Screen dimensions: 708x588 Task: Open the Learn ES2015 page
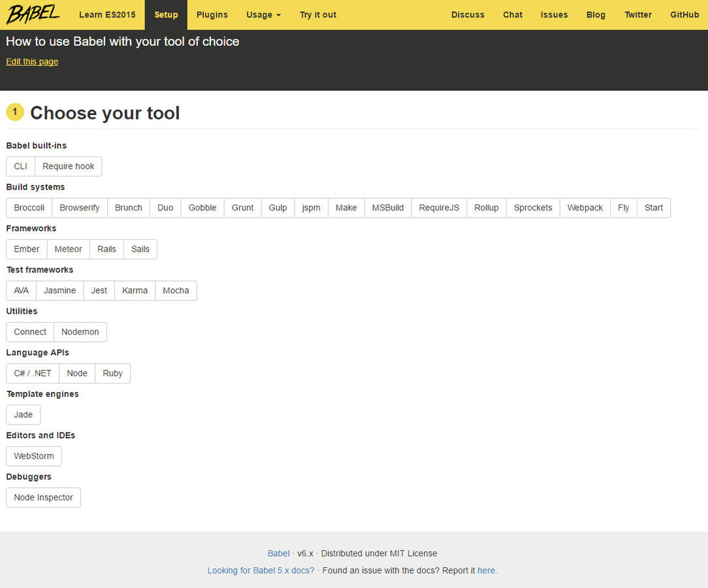[x=107, y=15]
